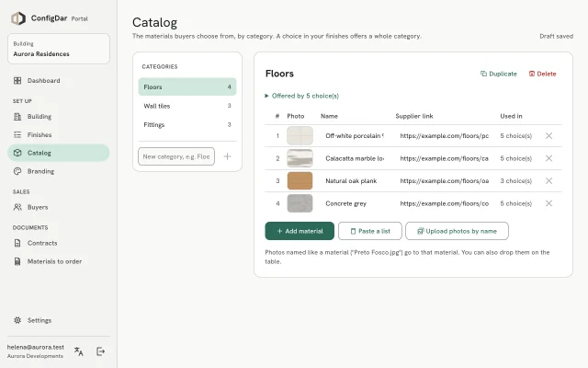Edit the Natural oak plank supplier link
Viewport: 588px width, 368px height.
tap(445, 180)
